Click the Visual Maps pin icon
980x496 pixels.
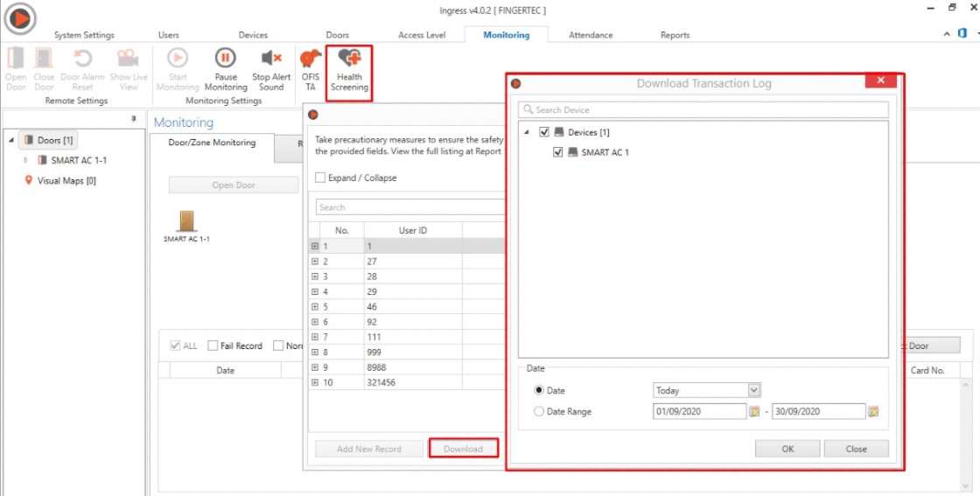[28, 180]
